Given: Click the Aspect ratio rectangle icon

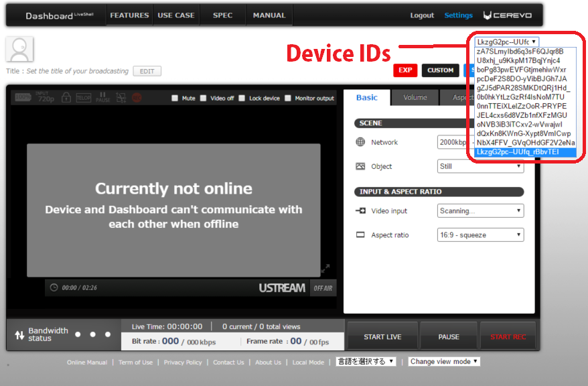Looking at the screenshot, I should coord(360,235).
